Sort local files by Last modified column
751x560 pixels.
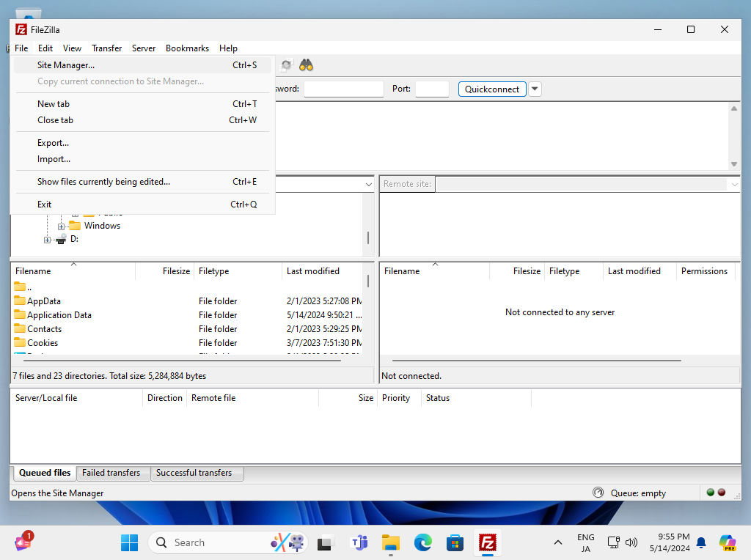click(323, 271)
